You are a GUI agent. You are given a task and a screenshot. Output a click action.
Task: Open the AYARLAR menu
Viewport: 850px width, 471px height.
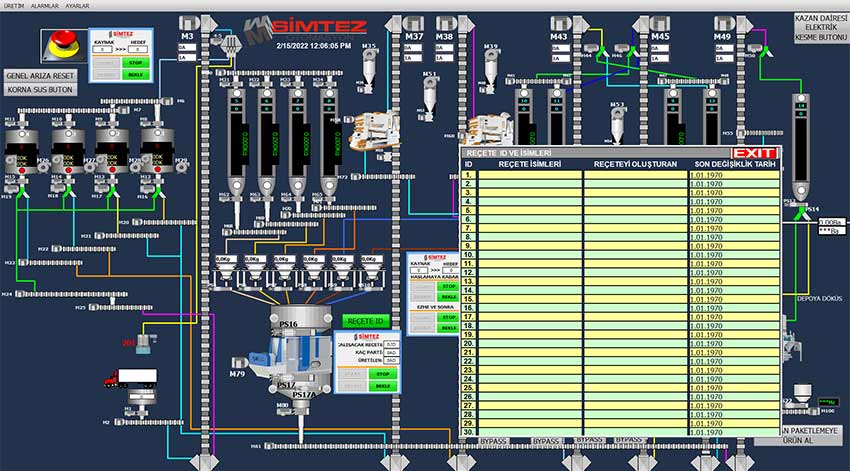click(78, 6)
